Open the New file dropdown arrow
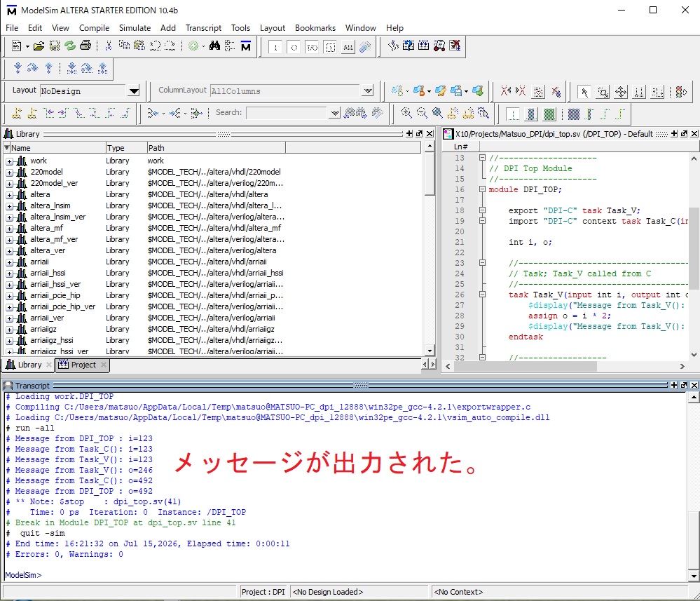This screenshot has width=700, height=601. [27, 46]
